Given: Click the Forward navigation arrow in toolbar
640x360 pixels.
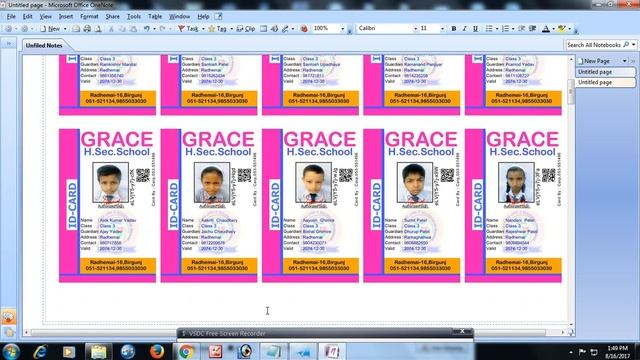Looking at the screenshot, I should coord(24,29).
